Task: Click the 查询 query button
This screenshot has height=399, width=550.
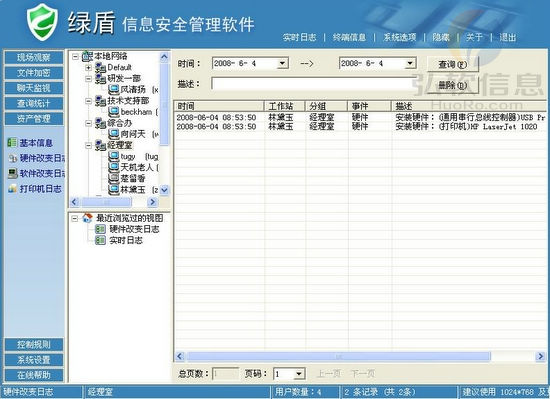Action: tap(453, 64)
